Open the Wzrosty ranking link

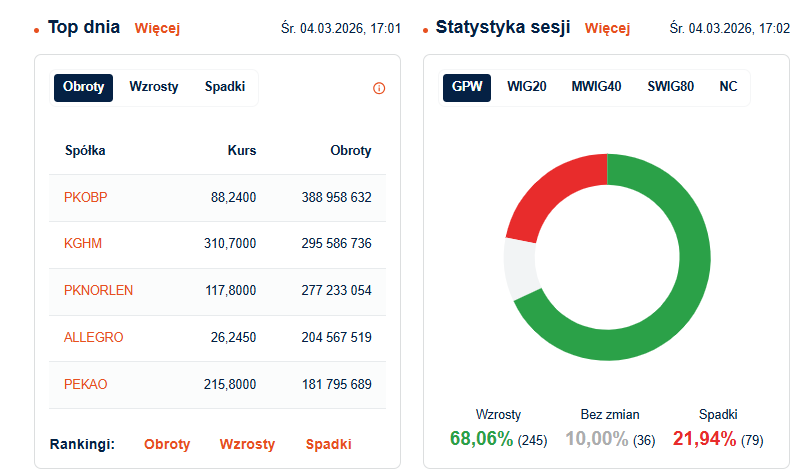(x=247, y=444)
